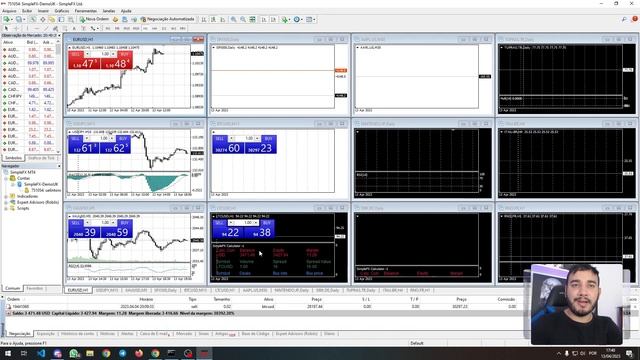Open Visual Studio Code from taskbar
This screenshot has height=360, width=640.
click(41, 353)
